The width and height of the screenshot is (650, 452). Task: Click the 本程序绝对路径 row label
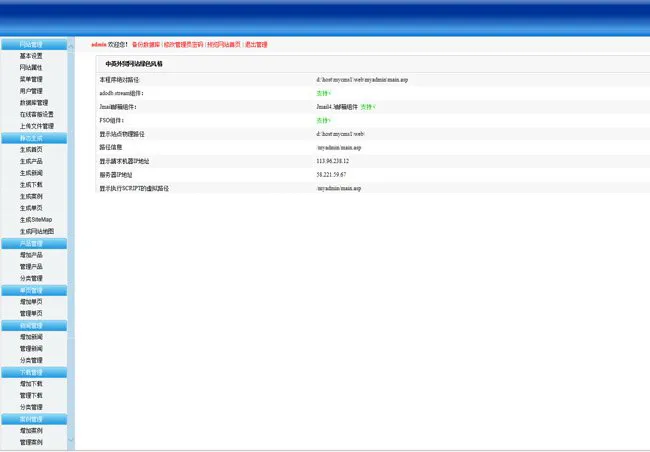pos(119,80)
